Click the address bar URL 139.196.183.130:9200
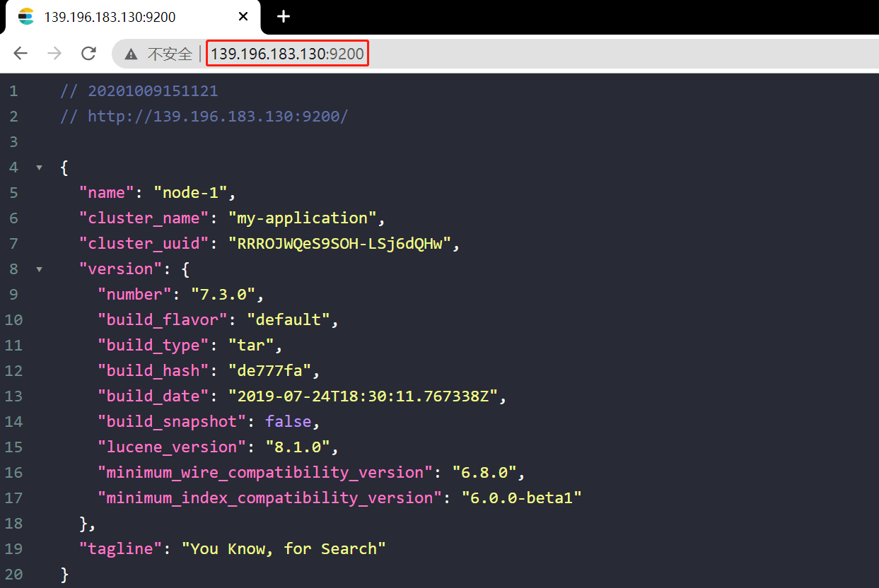This screenshot has width=879, height=588. (287, 54)
